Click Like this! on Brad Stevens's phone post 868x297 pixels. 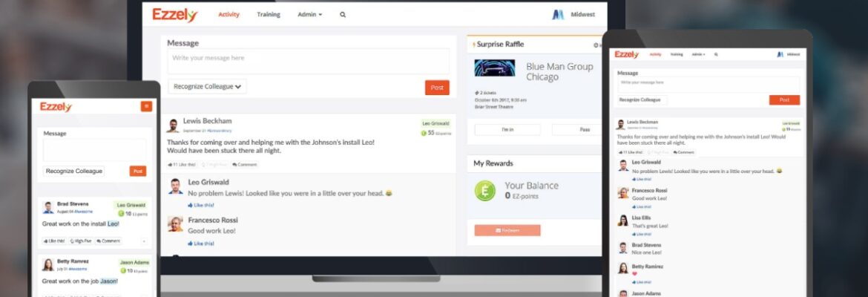(x=55, y=241)
